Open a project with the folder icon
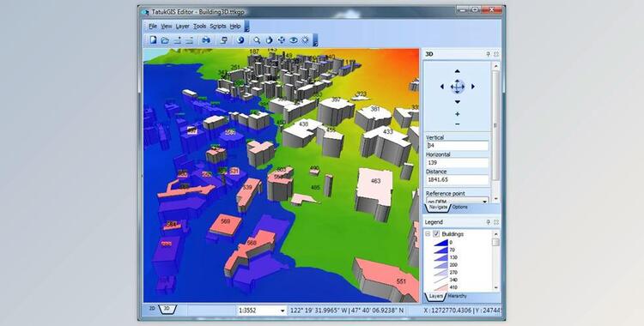 point(165,39)
